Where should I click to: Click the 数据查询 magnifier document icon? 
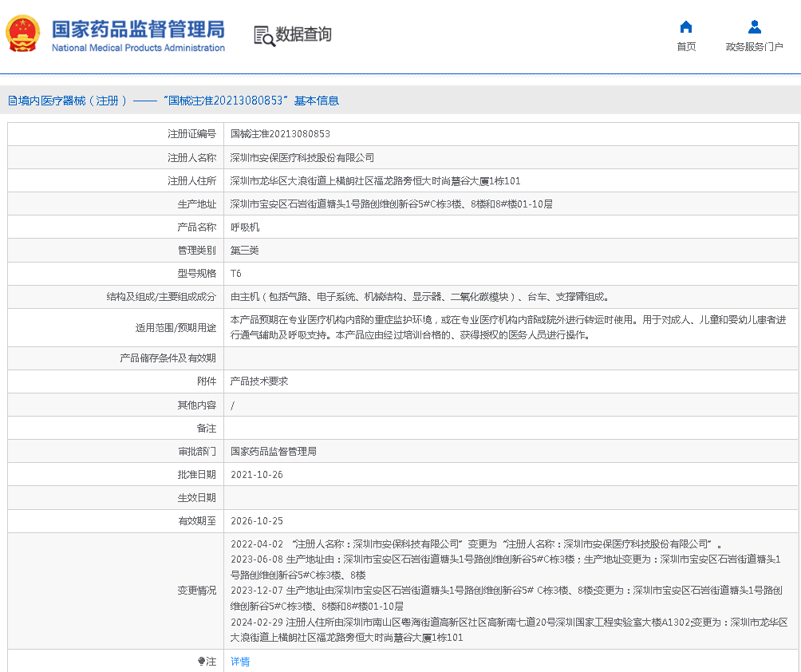pos(264,35)
